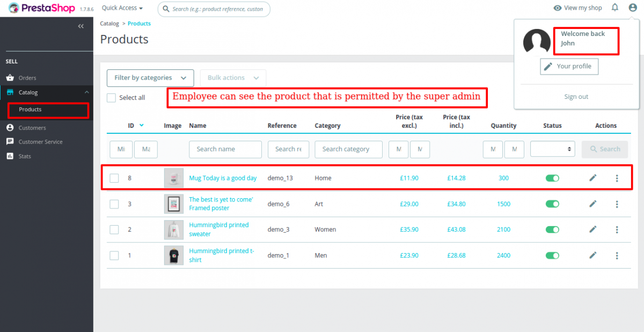The image size is (644, 332).
Task: Click the maximum ID filter field
Action: pyautogui.click(x=146, y=149)
